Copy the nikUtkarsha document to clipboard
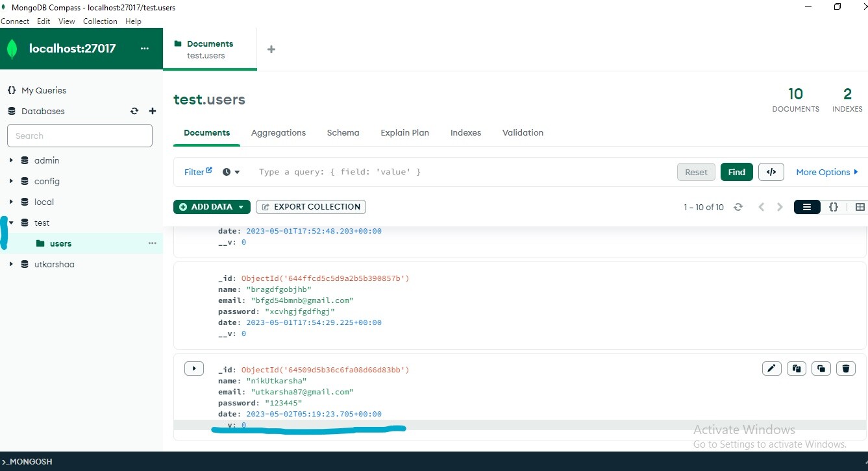The width and height of the screenshot is (868, 471). (796, 368)
